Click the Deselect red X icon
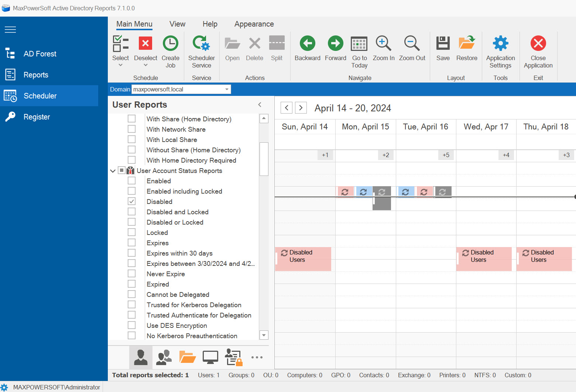 pos(145,44)
